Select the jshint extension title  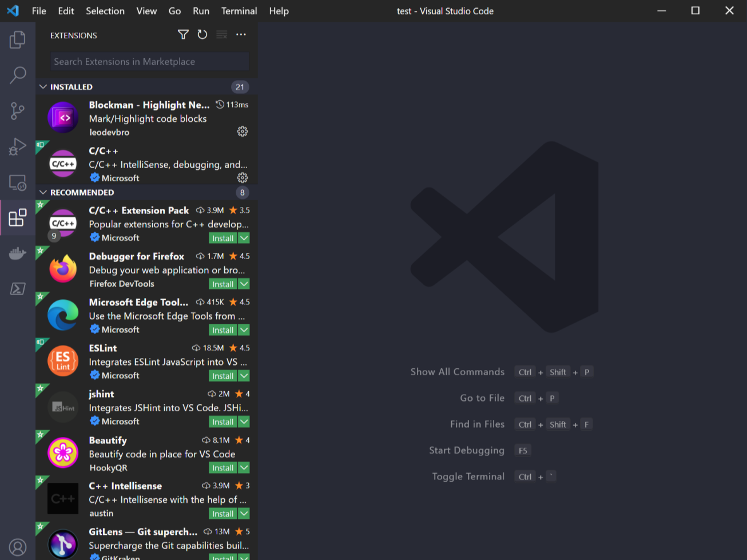(x=101, y=394)
